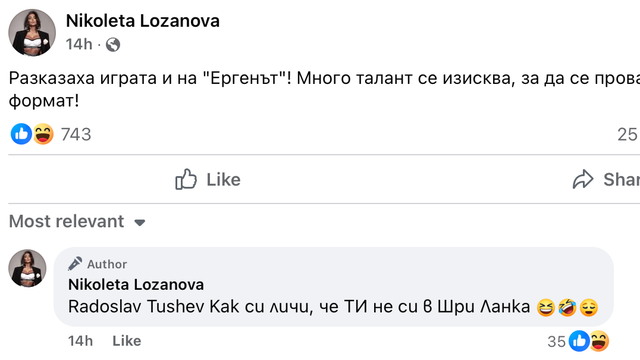
Task: Open the tagged Radoslav Tushev profile
Action: pyautogui.click(x=136, y=307)
